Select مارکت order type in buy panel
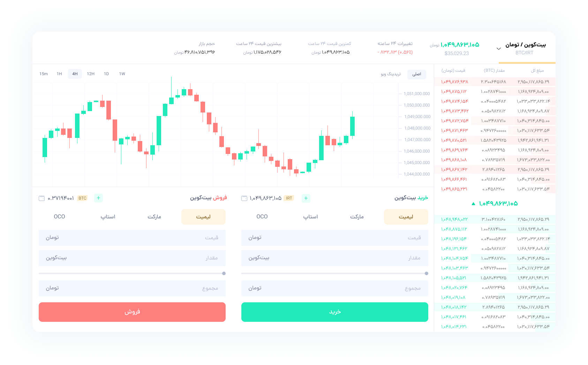The width and height of the screenshot is (588, 365). [x=357, y=217]
